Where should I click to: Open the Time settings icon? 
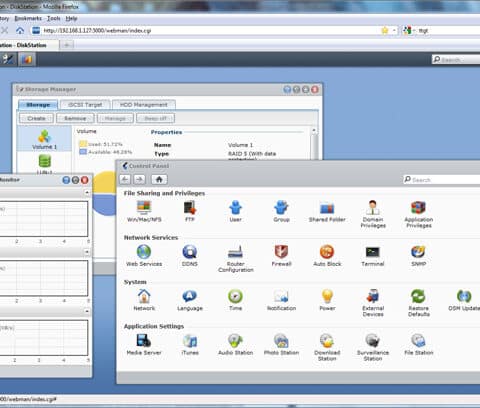(235, 300)
